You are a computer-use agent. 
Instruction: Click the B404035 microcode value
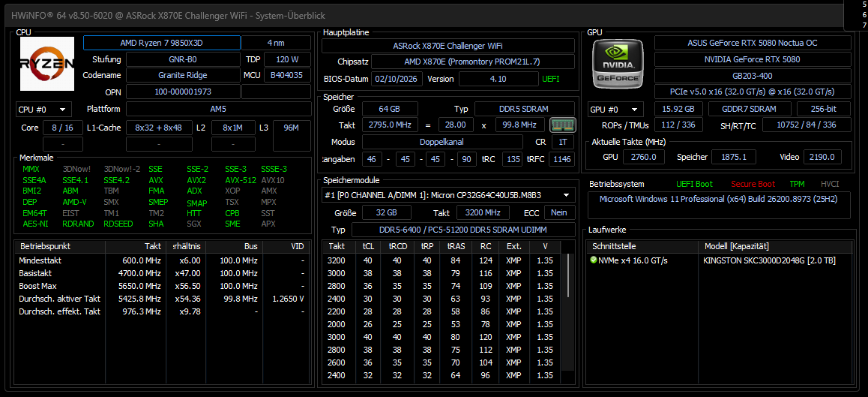pyautogui.click(x=287, y=75)
